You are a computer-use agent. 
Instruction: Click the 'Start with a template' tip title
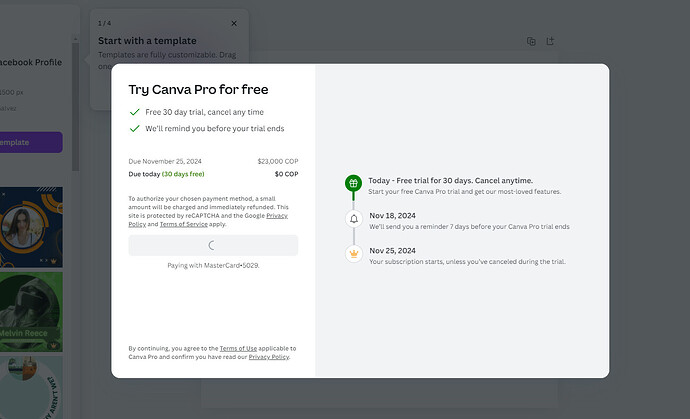[147, 40]
